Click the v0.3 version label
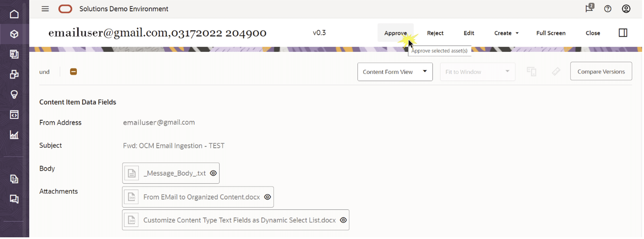The height and width of the screenshot is (239, 644). (319, 33)
